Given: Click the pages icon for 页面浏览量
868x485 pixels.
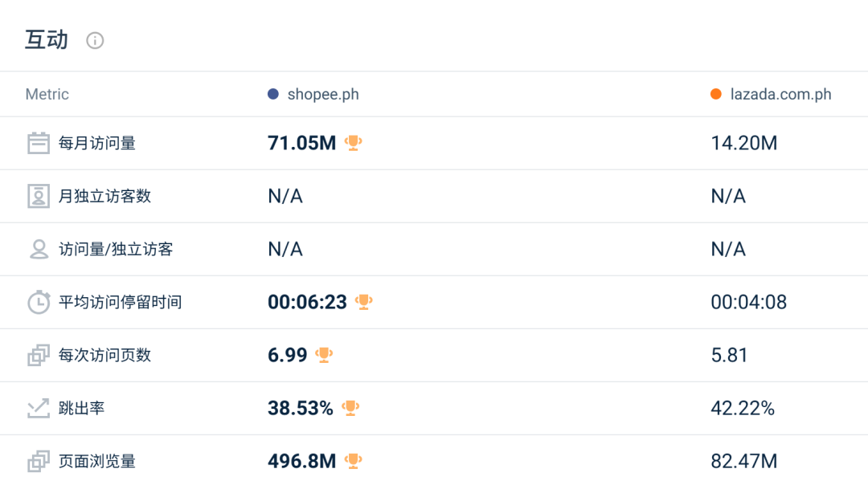Looking at the screenshot, I should point(39,461).
